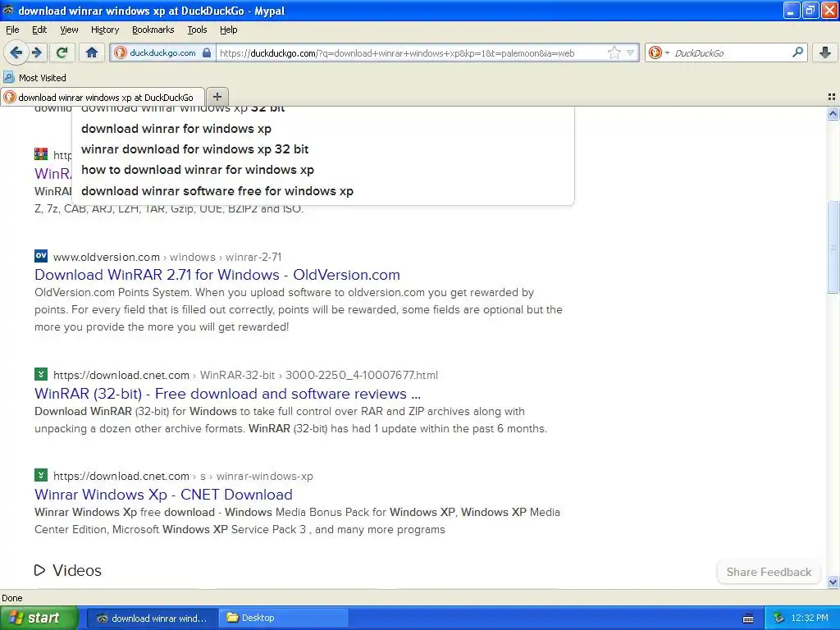The height and width of the screenshot is (630, 840).
Task: Click the DuckDuckGo site identity icon
Action: (121, 52)
